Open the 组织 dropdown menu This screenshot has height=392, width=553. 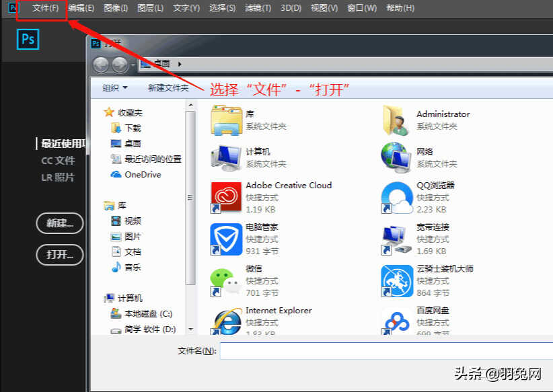114,88
